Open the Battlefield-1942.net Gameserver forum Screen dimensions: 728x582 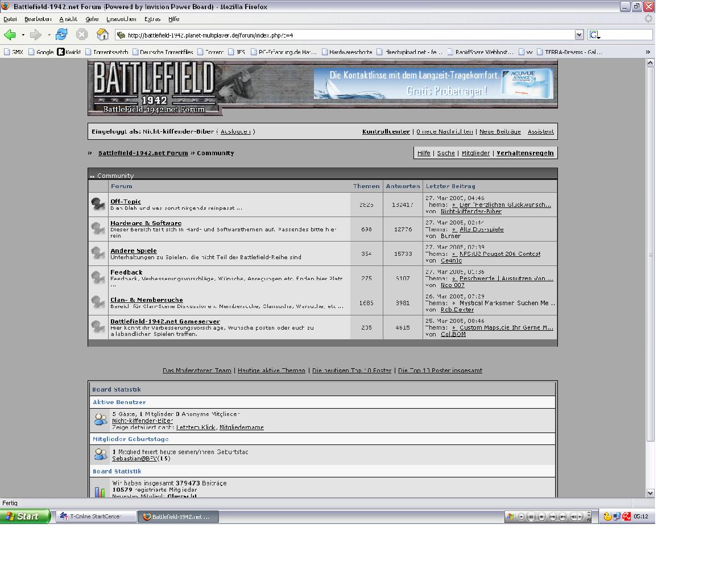[165, 321]
